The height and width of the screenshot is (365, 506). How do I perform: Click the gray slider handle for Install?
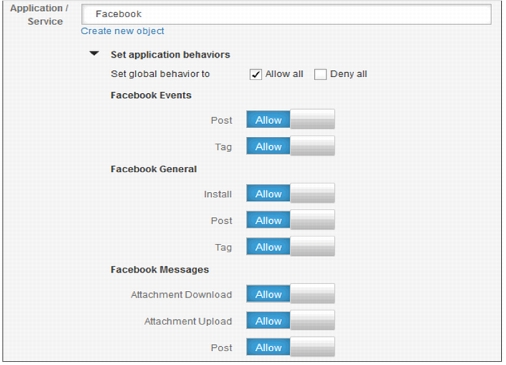(312, 193)
